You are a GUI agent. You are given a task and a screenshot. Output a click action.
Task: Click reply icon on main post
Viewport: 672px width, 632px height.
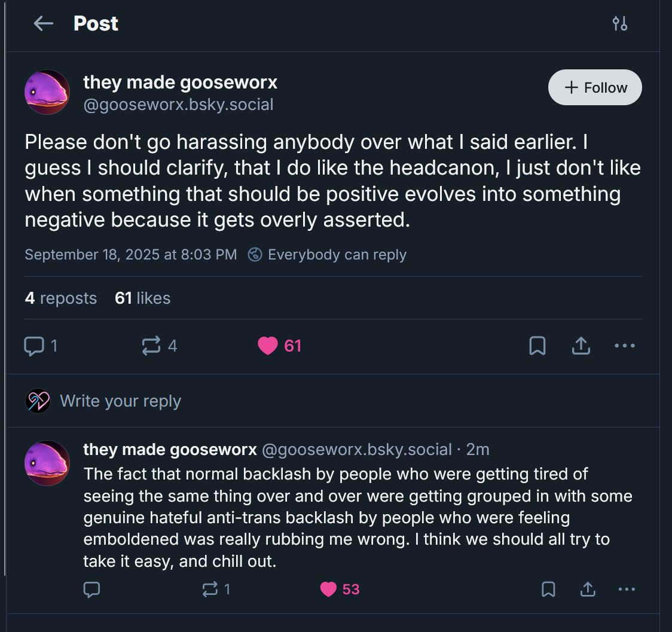[x=34, y=346]
